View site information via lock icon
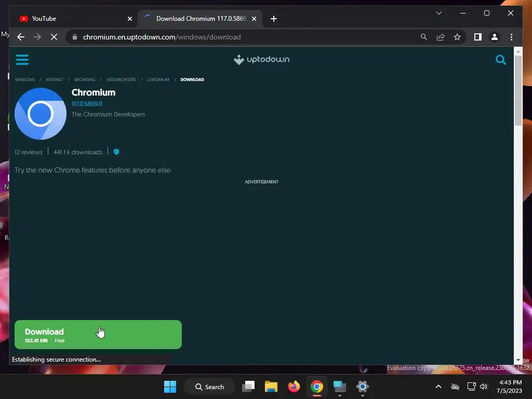The image size is (532, 399). [x=75, y=37]
